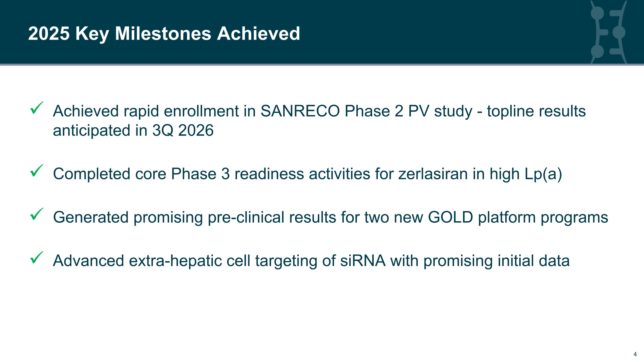The image size is (644, 362).
Task: Click "topline results" in the first bullet
Action: coord(536,111)
